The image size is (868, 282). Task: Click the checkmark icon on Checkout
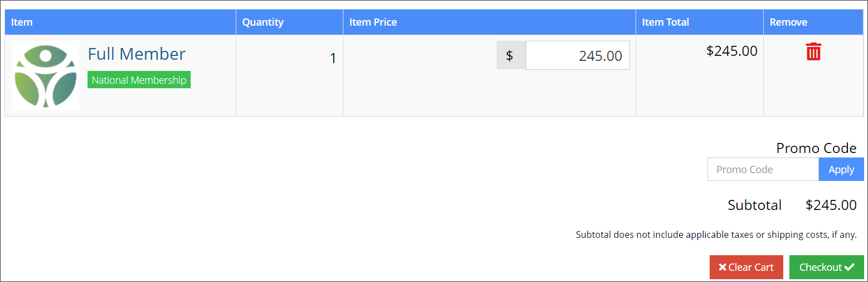coord(849,267)
